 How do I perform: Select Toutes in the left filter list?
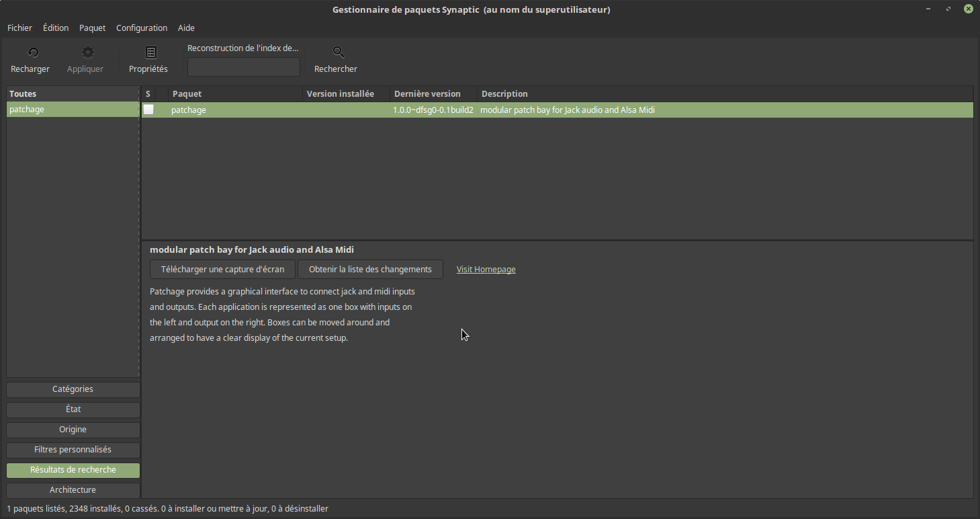73,93
